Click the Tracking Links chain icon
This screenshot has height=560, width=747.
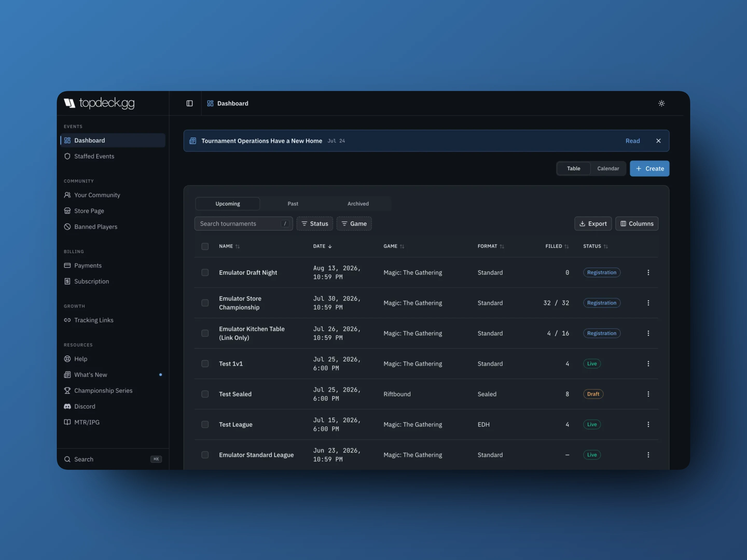click(x=67, y=320)
